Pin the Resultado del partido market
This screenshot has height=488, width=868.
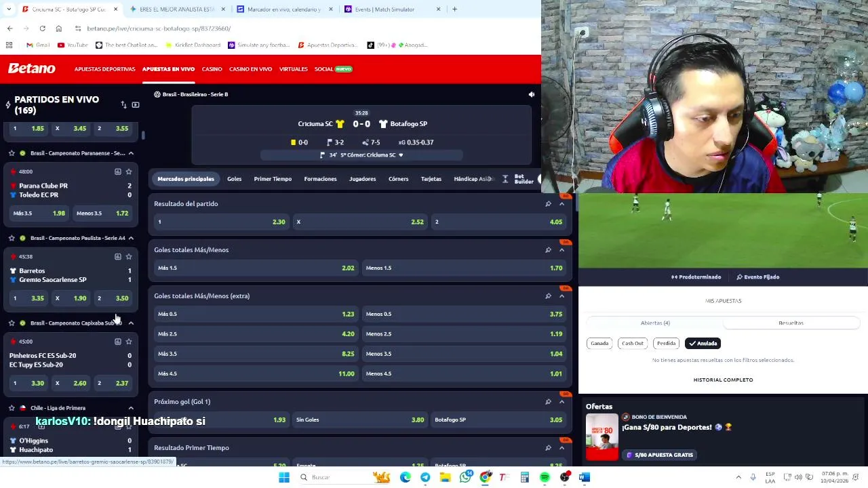pyautogui.click(x=548, y=203)
